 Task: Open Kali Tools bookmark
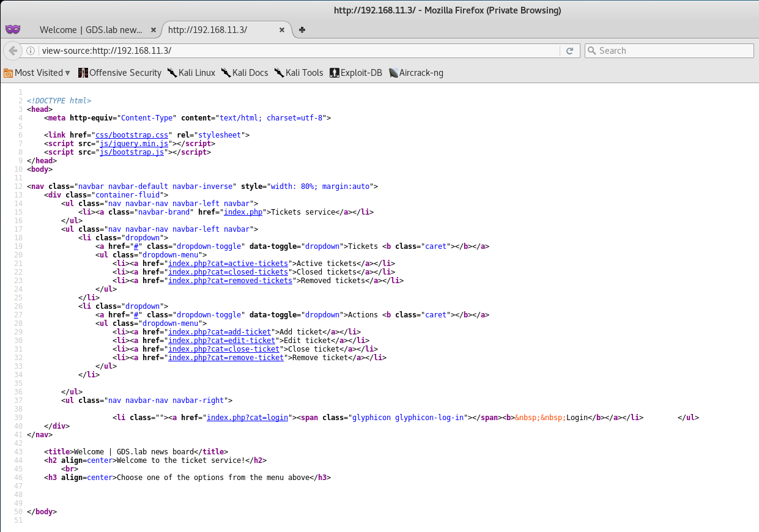point(299,73)
